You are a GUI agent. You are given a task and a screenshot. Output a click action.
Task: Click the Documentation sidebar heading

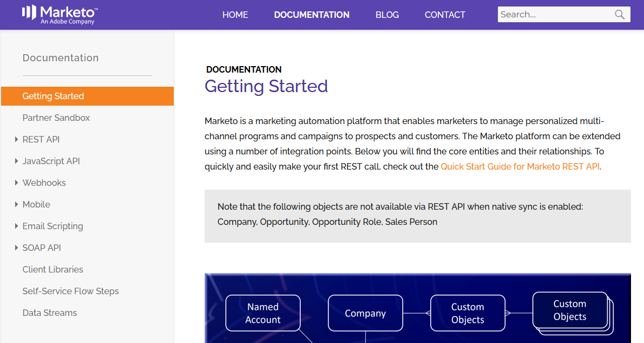61,57
